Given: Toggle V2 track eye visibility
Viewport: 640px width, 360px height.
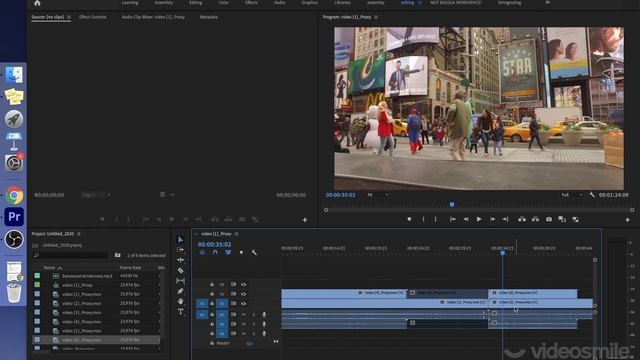Looking at the screenshot, I should 243,294.
